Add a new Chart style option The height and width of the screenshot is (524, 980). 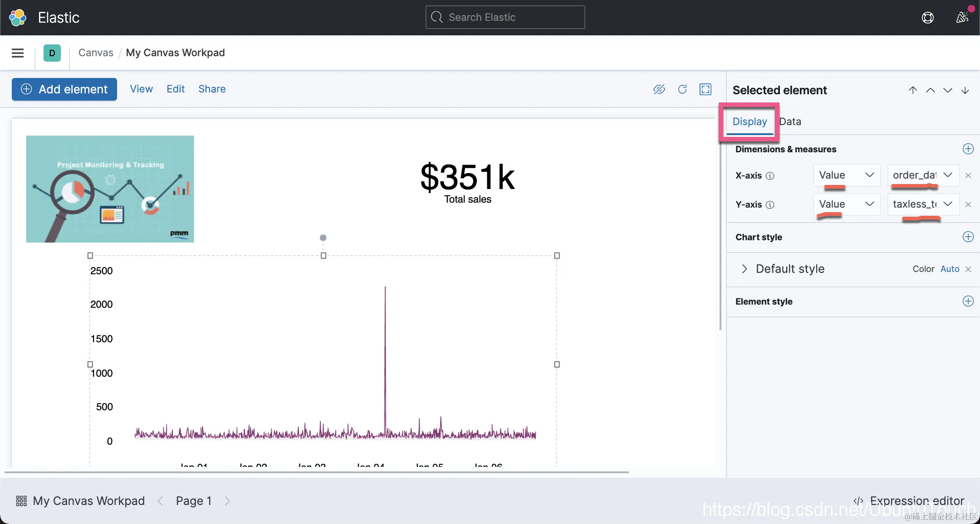968,237
